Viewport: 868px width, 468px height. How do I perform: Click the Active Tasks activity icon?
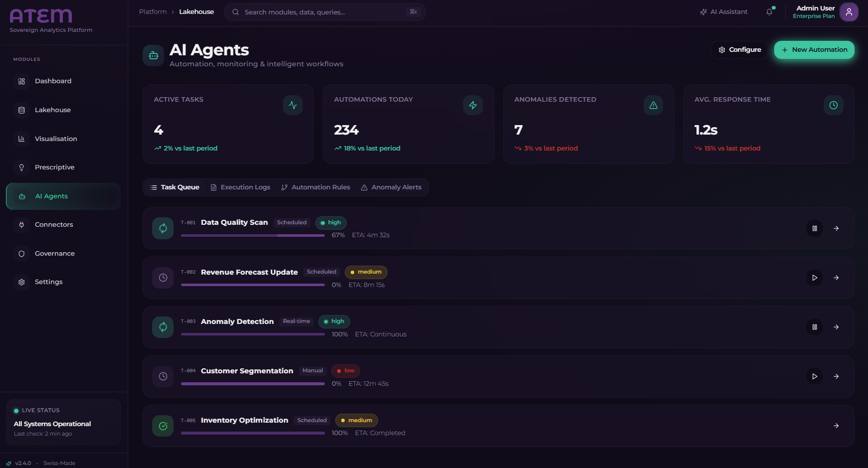[x=293, y=105]
